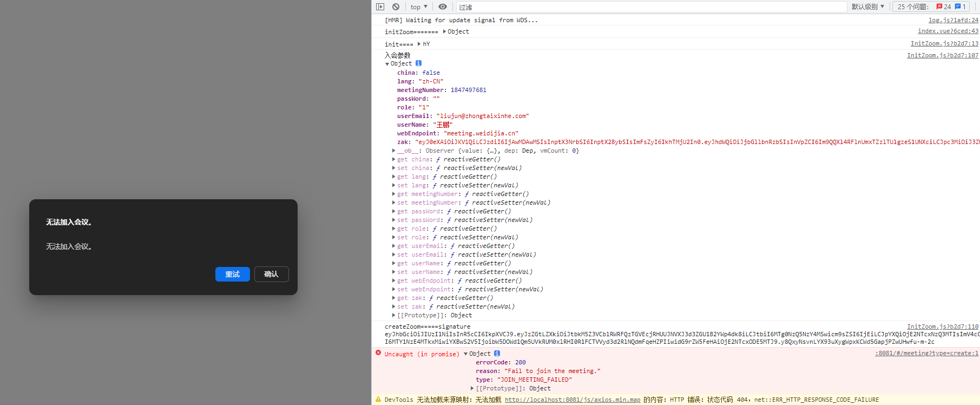The width and height of the screenshot is (980, 405).
Task: Clear the console with the ban icon
Action: 396,7
